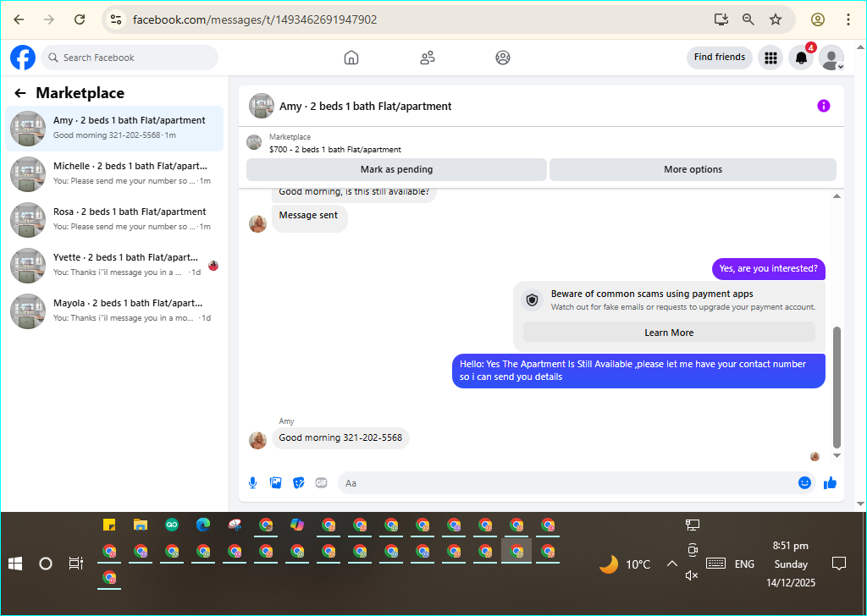This screenshot has height=616, width=867.
Task: Open the account profile dropdown
Action: 831,58
